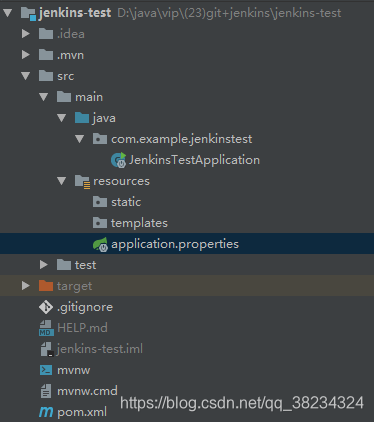Select the application.properties file name
The width and height of the screenshot is (374, 422).
tap(175, 244)
